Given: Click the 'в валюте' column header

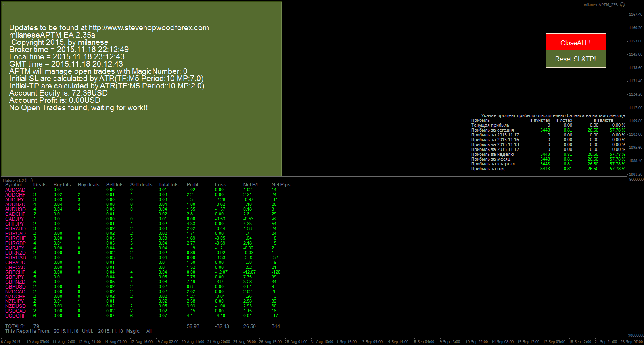Looking at the screenshot, I should [603, 120].
